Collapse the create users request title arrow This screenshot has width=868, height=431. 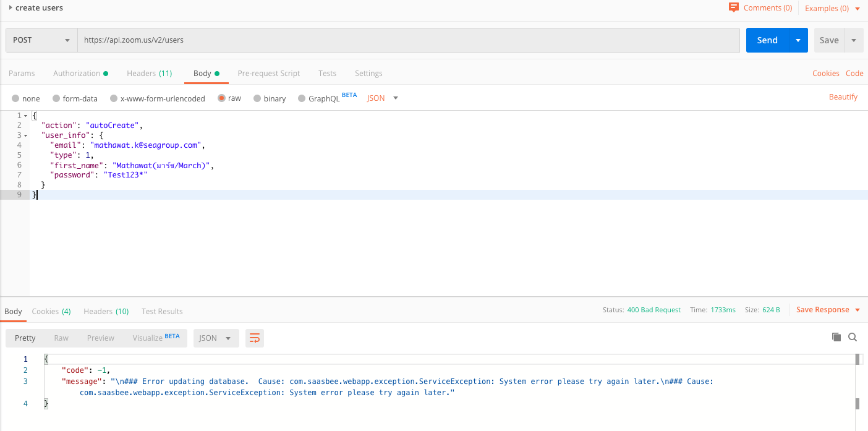click(11, 7)
